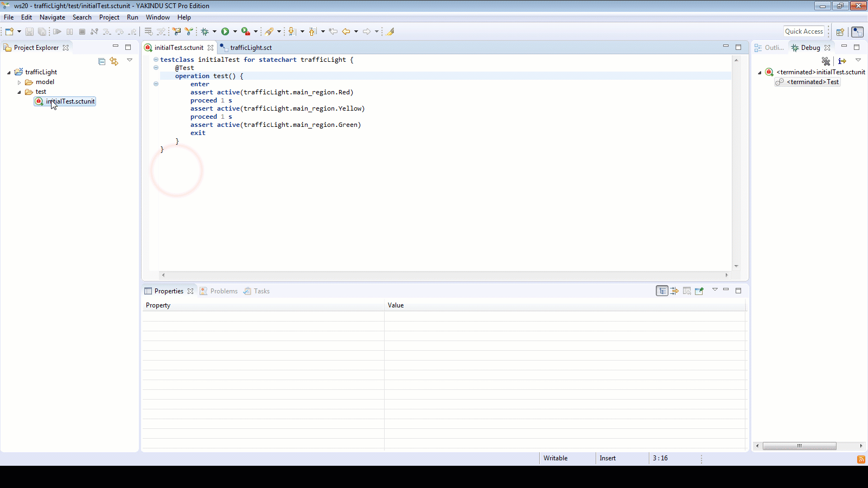Click the Drop to Frame toolbar icon

(x=148, y=31)
